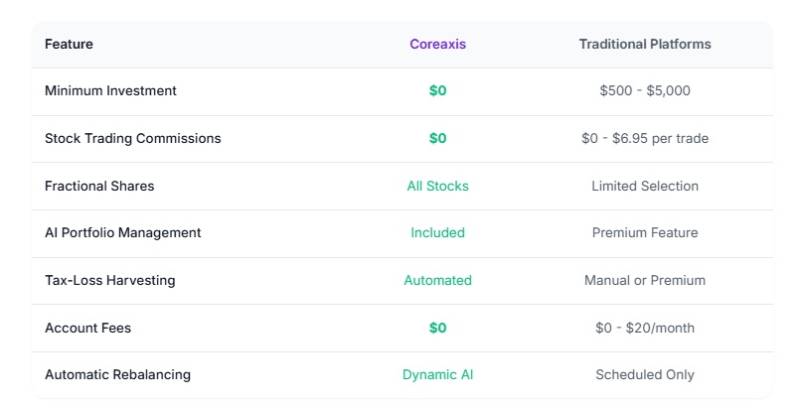
Task: Click the Stock Trading Commissions label
Action: pyautogui.click(x=133, y=139)
